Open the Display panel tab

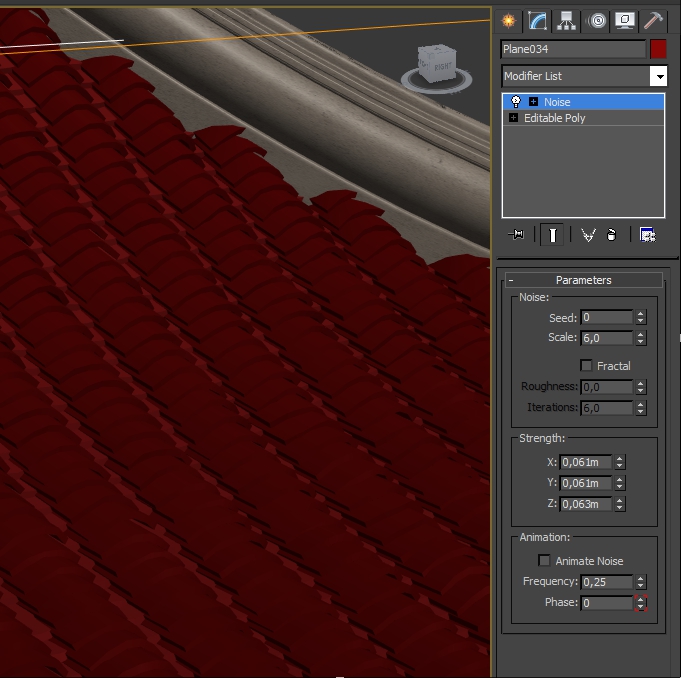624,20
